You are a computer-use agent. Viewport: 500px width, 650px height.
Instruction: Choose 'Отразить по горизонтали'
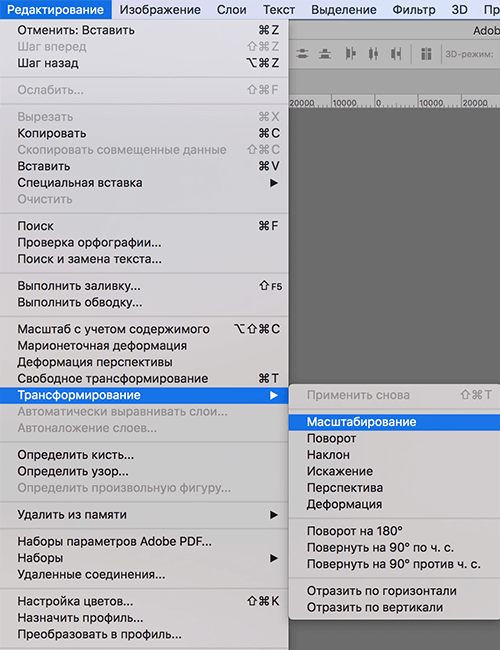click(x=394, y=591)
